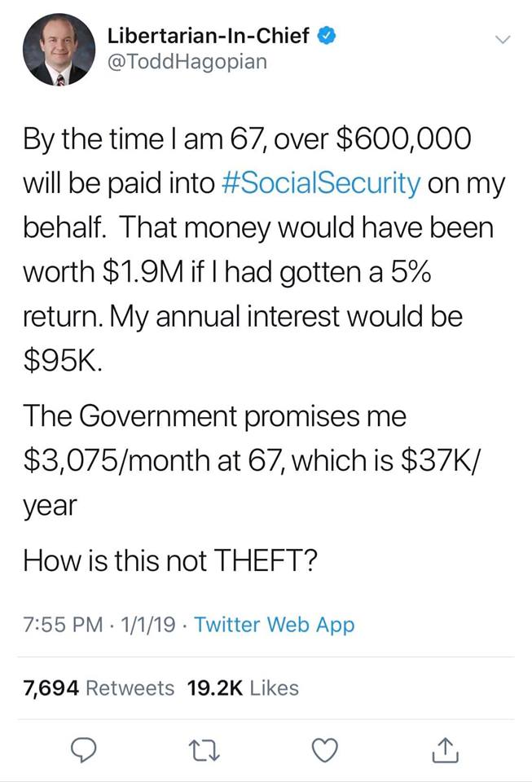Click the word "year" in the tweet
Screen dimensions: 532x782
[50, 506]
